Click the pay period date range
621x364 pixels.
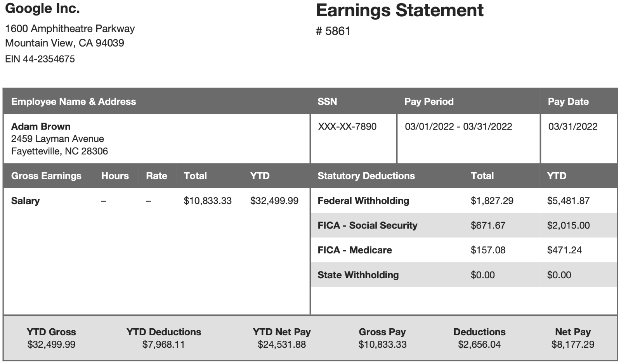tap(458, 127)
